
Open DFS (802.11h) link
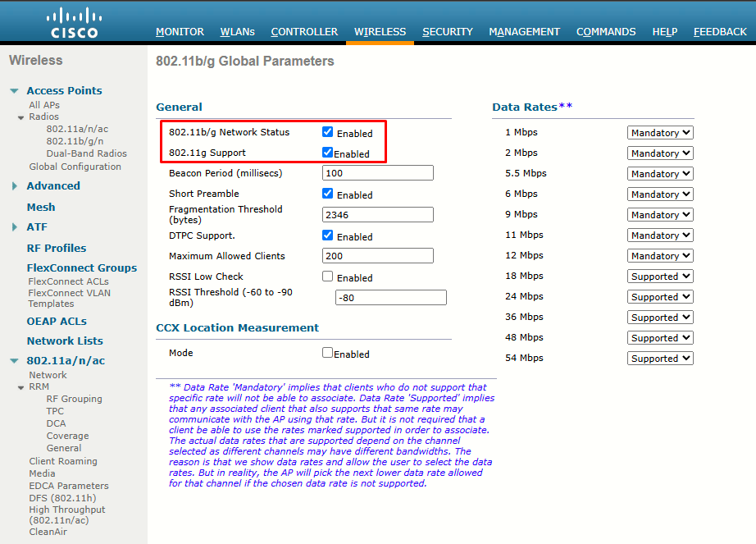tap(62, 498)
